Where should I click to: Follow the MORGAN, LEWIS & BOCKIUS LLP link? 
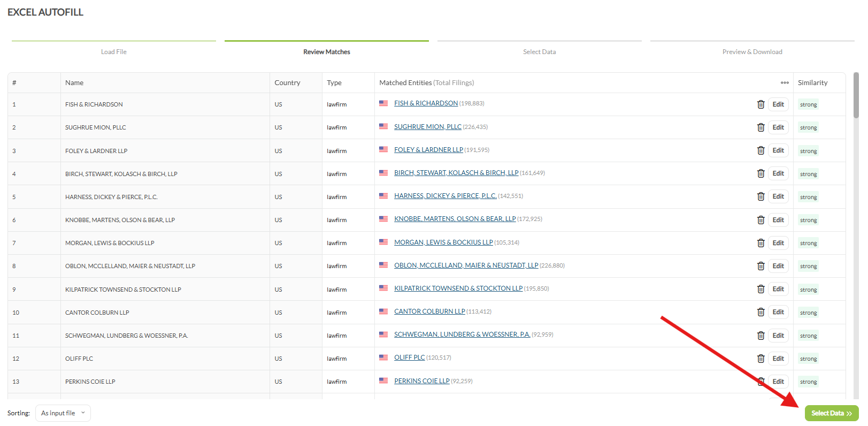click(443, 242)
